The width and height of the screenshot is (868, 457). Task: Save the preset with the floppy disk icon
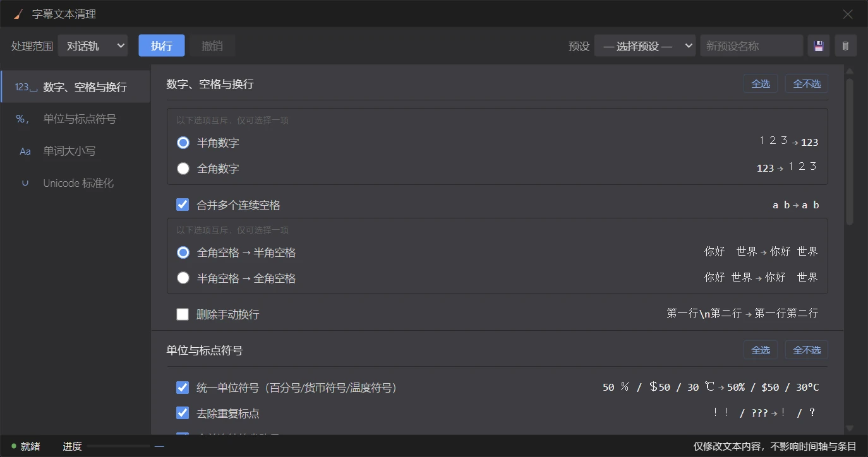(819, 46)
